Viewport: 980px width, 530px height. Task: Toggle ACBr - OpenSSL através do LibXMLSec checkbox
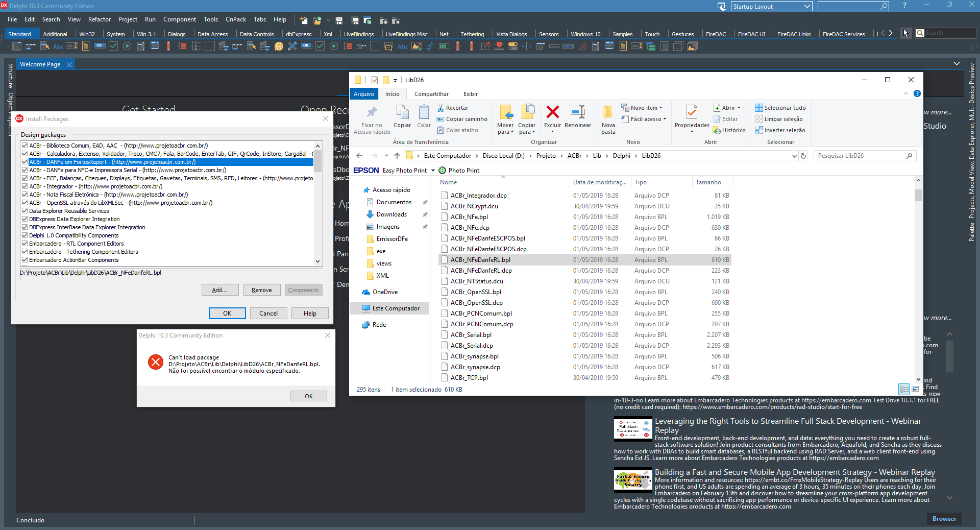tap(24, 203)
